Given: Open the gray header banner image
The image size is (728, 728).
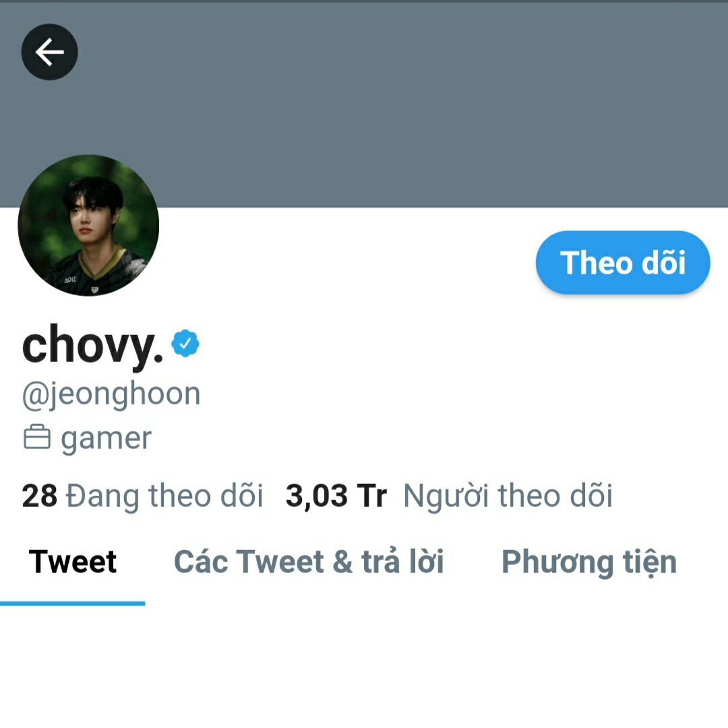Looking at the screenshot, I should coord(364,104).
